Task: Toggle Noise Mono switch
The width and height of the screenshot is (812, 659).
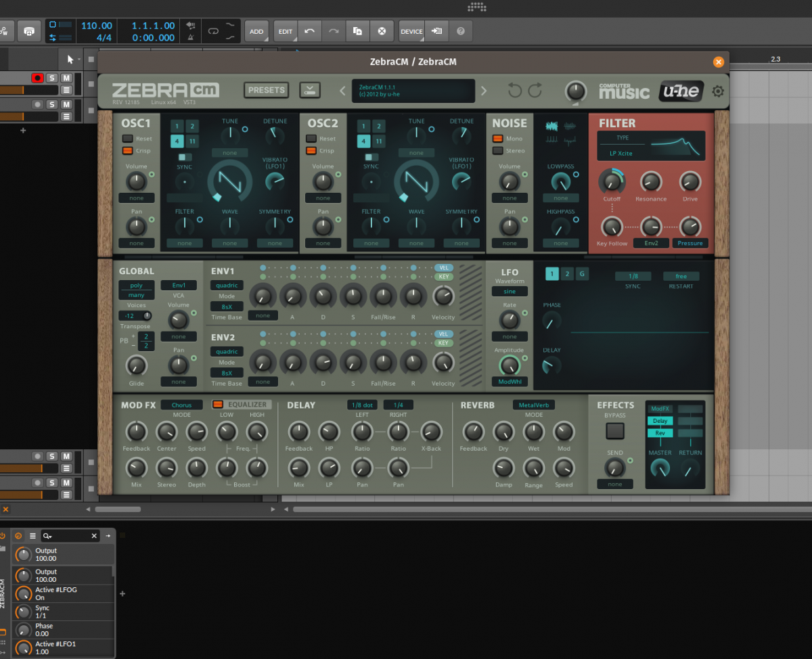Action: [x=497, y=139]
